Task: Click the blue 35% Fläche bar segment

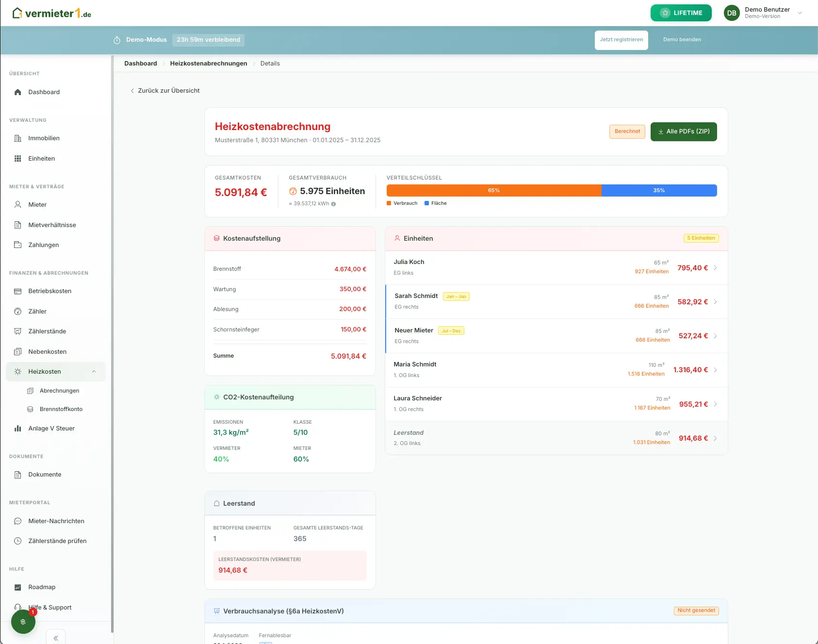Action: pyautogui.click(x=659, y=191)
